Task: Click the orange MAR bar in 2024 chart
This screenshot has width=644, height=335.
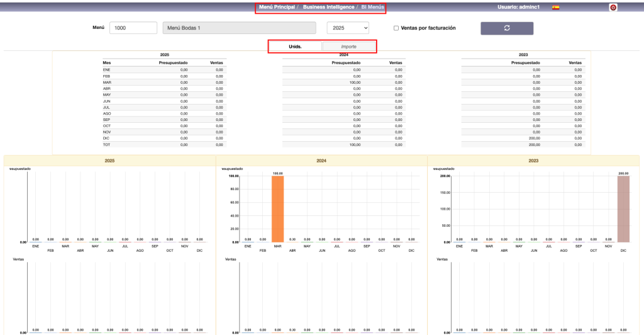Action: 278,209
